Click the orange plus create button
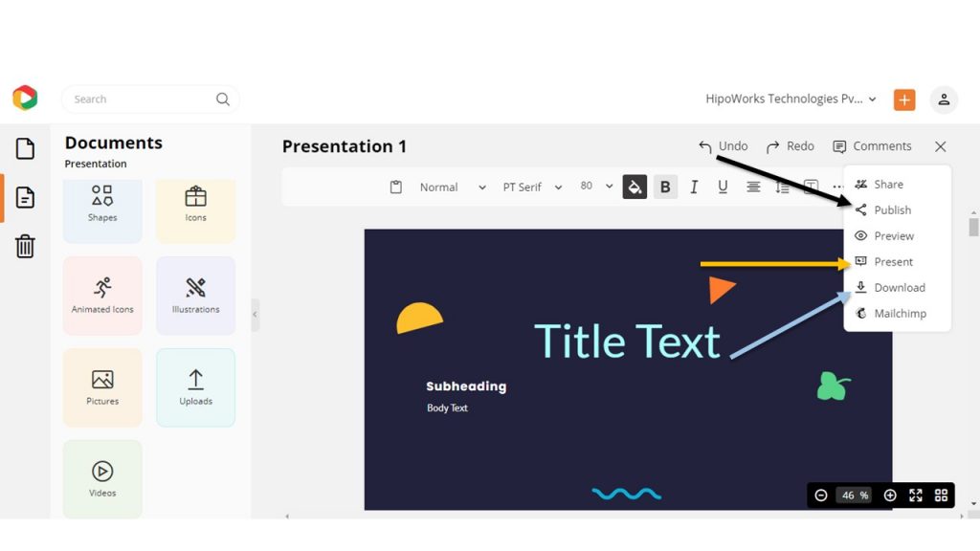Screen dimensions: 980x551 tap(903, 99)
